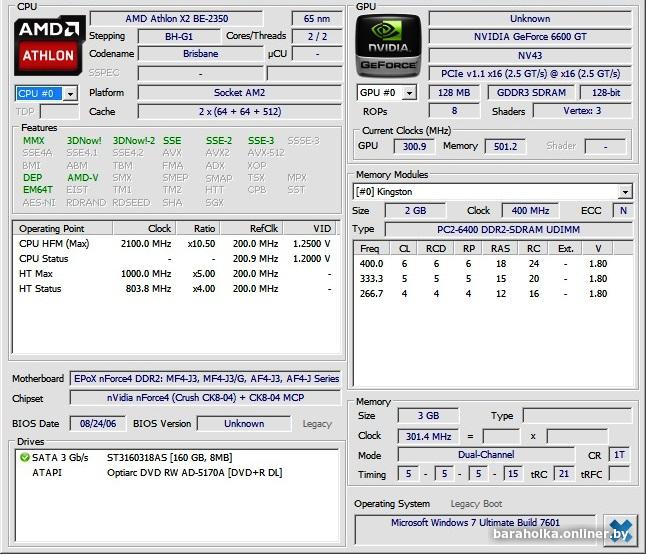The height and width of the screenshot is (555, 649).
Task: Select the 400.0 frequency timing row
Action: pyautogui.click(x=493, y=264)
